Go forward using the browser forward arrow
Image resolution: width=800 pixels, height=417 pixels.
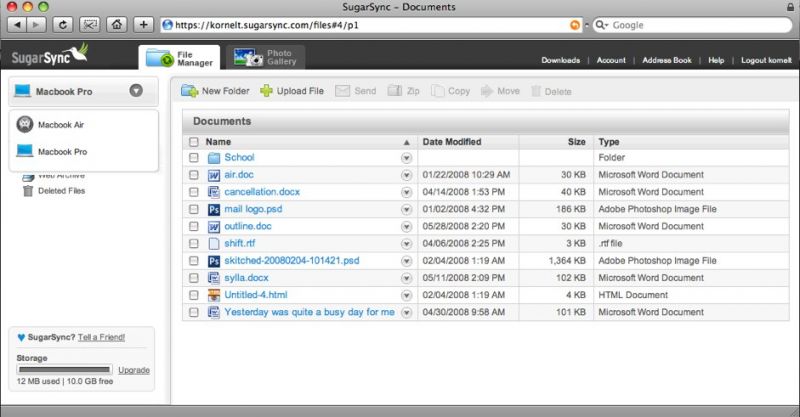pos(36,24)
